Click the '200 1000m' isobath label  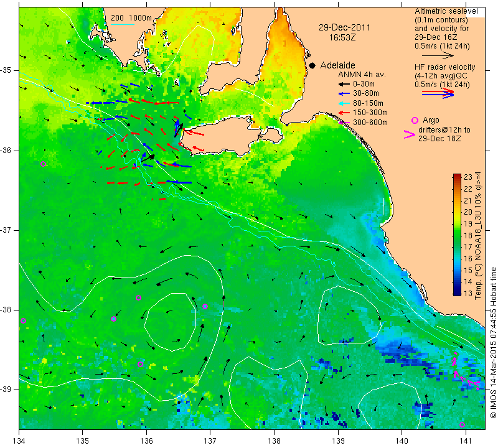pyautogui.click(x=131, y=18)
